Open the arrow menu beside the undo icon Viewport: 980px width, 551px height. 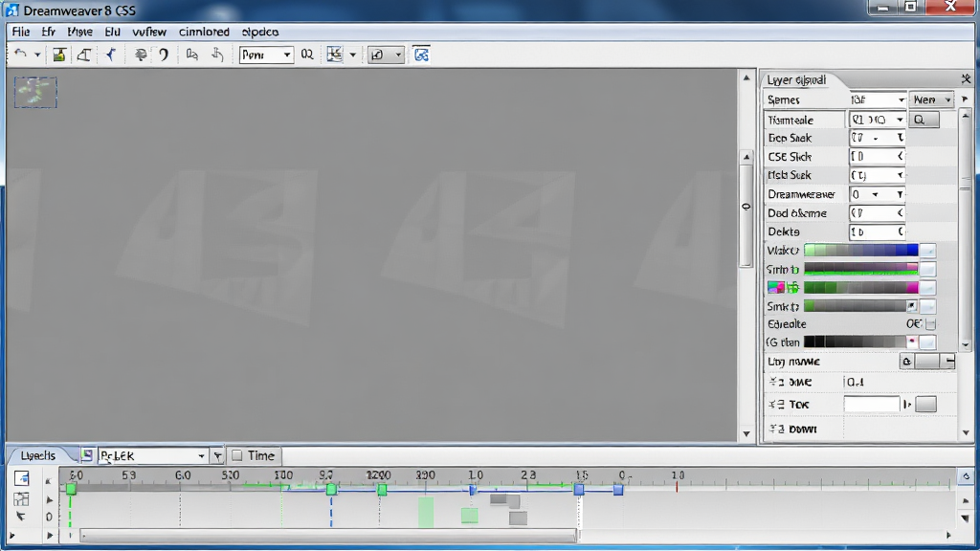click(37, 55)
